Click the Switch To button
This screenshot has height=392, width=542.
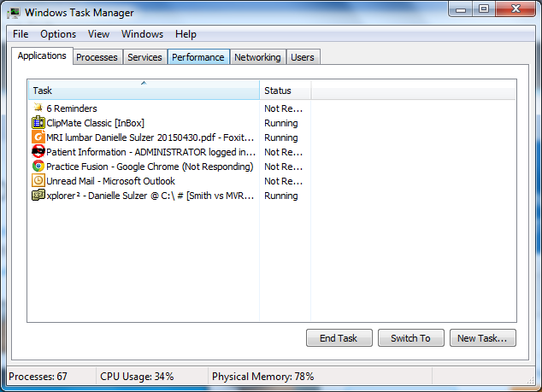[410, 338]
